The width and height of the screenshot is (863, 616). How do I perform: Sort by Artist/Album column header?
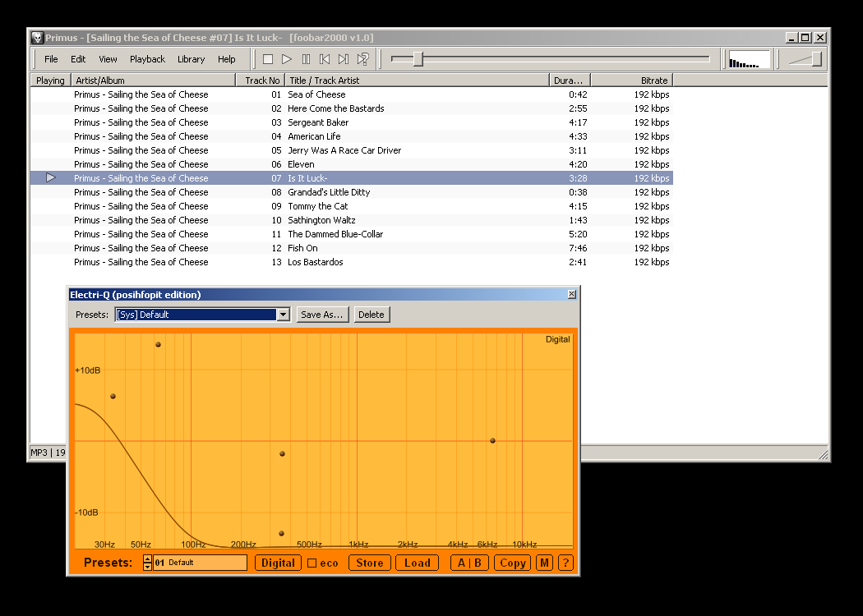[154, 80]
